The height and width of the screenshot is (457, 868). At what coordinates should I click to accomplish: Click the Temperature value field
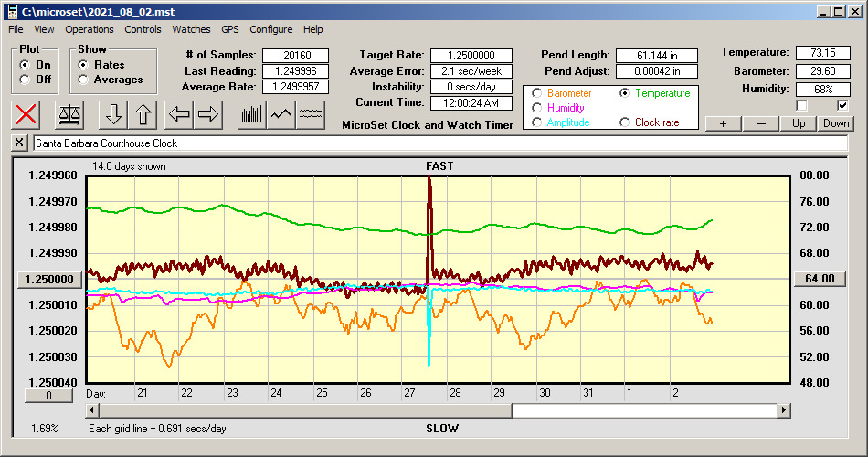[x=822, y=53]
